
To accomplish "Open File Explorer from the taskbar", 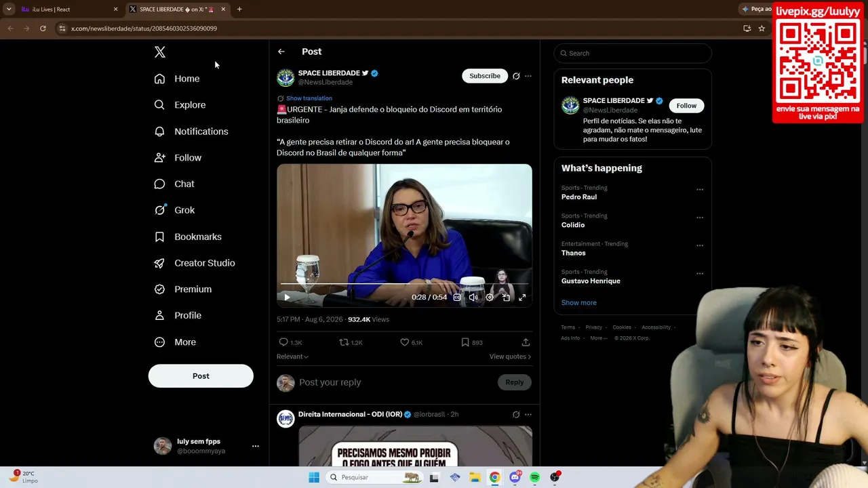I will point(475,477).
